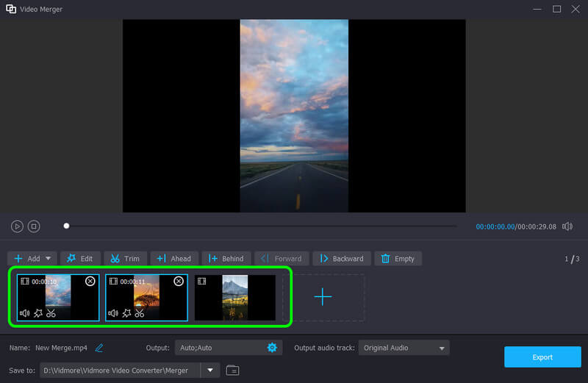This screenshot has height=383, width=588.
Task: Mute the preview volume speaker icon
Action: [567, 226]
